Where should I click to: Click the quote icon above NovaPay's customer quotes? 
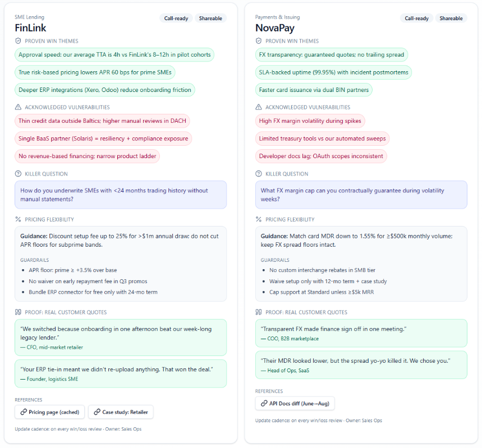click(x=259, y=312)
